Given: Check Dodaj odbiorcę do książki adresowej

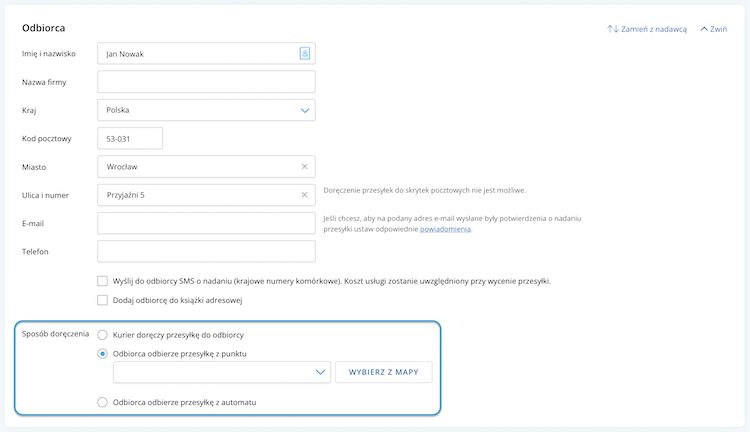Looking at the screenshot, I should [x=102, y=300].
